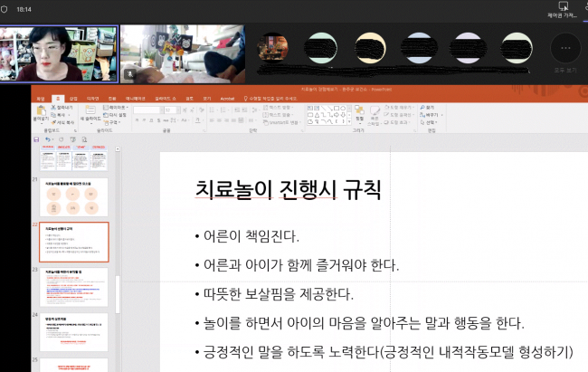Screen dimensions: 588x372
Task: Select slide 21 thumbnail with orange circles
Action: 74,197
